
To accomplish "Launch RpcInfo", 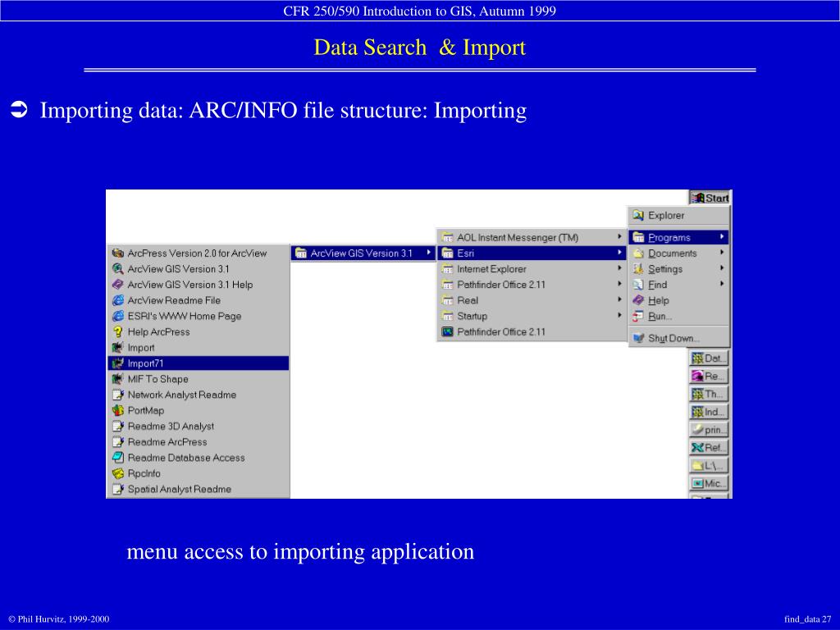I will click(x=199, y=473).
